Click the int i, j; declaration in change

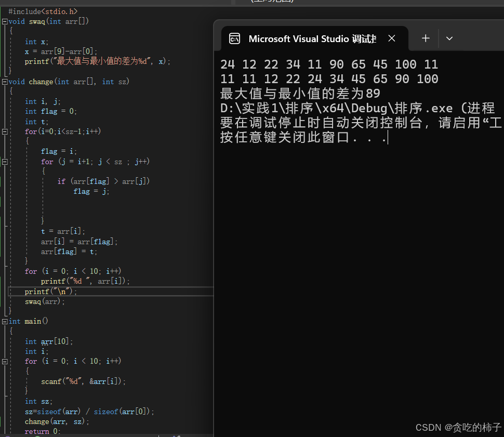coord(43,102)
